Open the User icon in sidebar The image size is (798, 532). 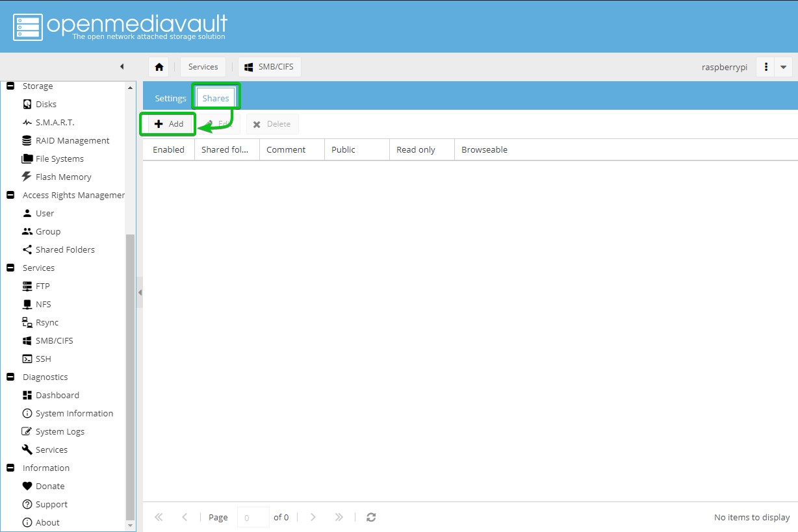(27, 213)
